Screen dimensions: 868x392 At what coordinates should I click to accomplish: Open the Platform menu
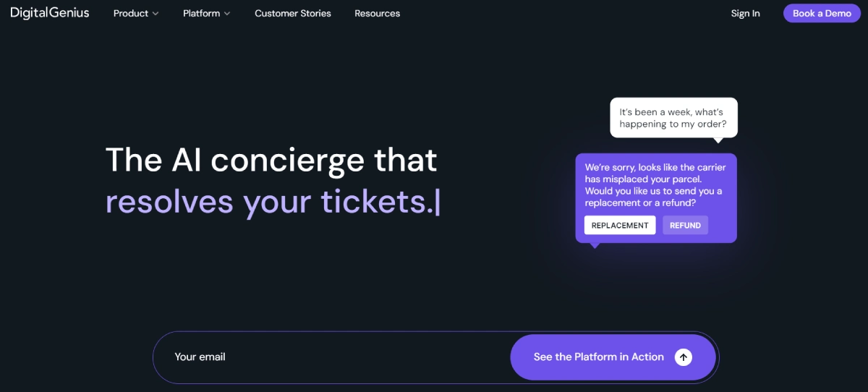201,14
